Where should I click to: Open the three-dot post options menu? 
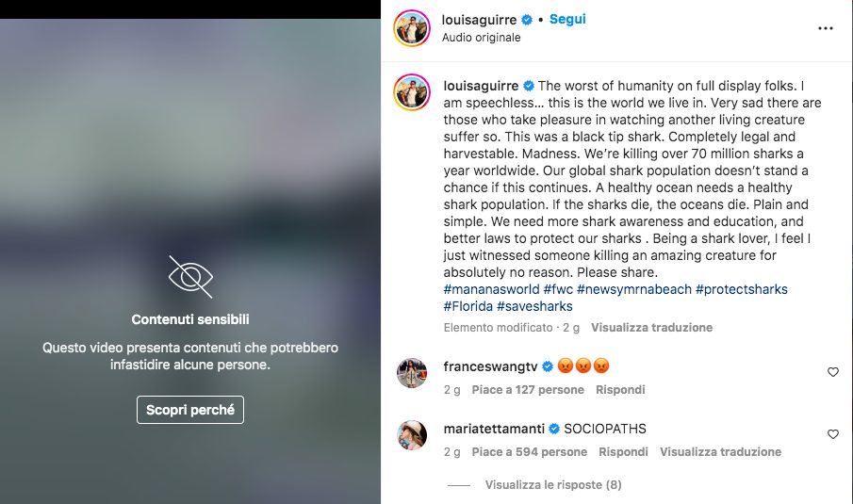(x=826, y=28)
